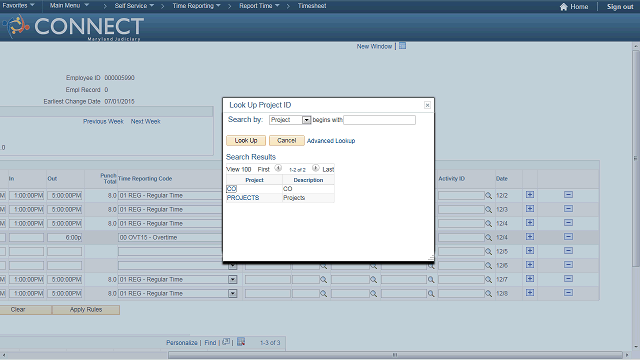The image size is (640, 360).
Task: Go to Previous Week
Action: pos(103,121)
